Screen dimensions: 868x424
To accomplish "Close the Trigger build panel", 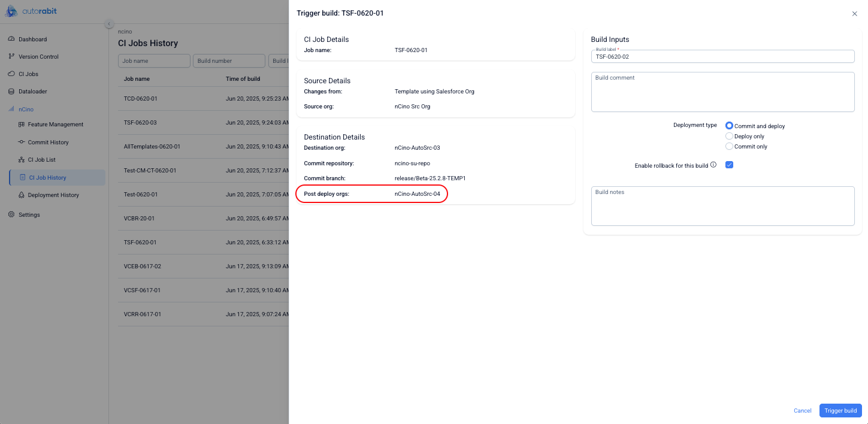I will (854, 14).
